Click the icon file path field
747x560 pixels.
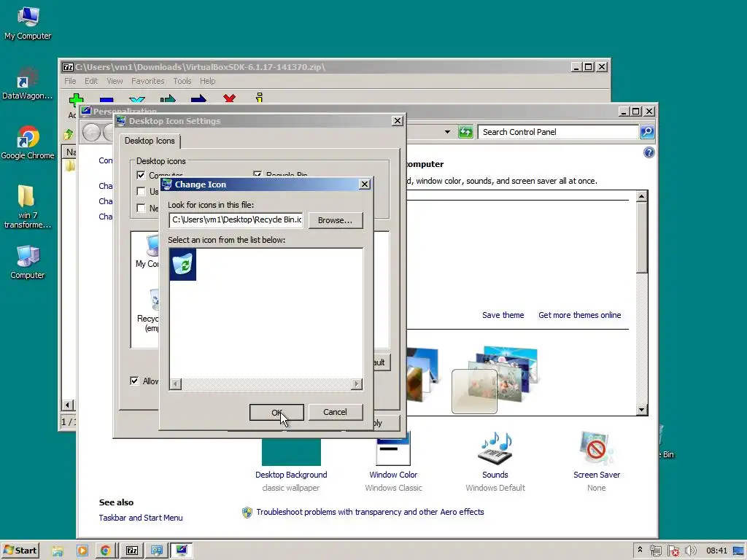(236, 220)
